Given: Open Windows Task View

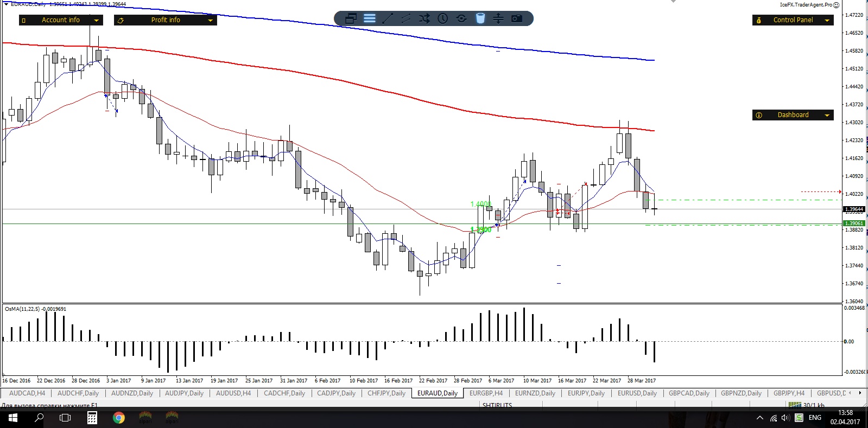Looking at the screenshot, I should pyautogui.click(x=65, y=418).
